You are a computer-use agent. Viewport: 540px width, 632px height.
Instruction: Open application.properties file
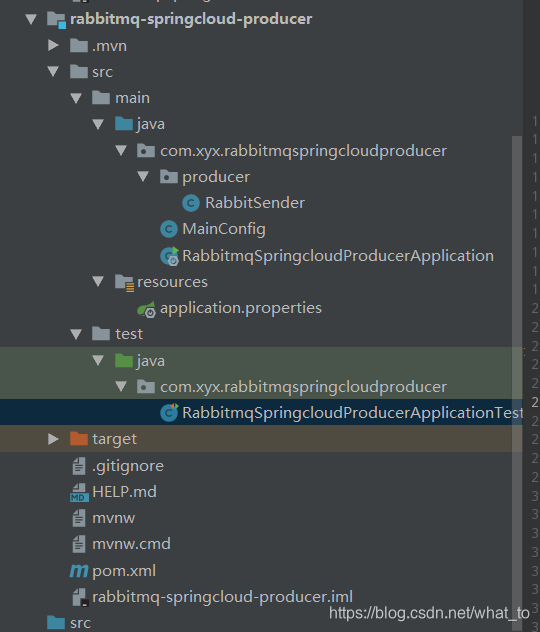tap(241, 308)
